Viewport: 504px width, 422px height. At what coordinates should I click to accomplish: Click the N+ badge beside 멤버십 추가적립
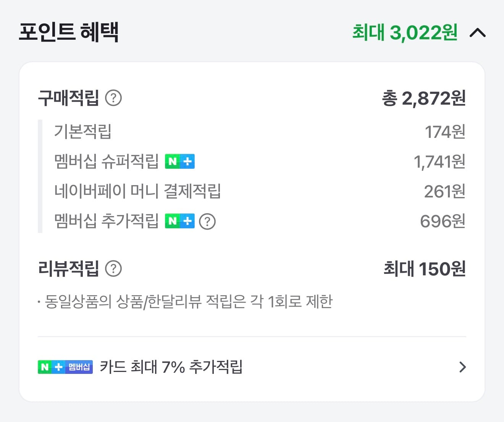click(x=180, y=221)
